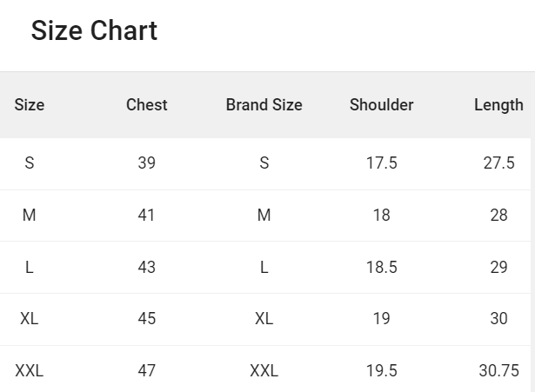535x392 pixels.
Task: Click length value 27.5
Action: pos(498,163)
